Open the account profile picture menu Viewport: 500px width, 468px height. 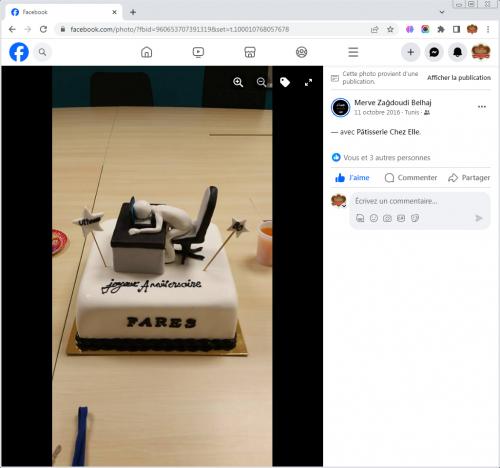481,52
